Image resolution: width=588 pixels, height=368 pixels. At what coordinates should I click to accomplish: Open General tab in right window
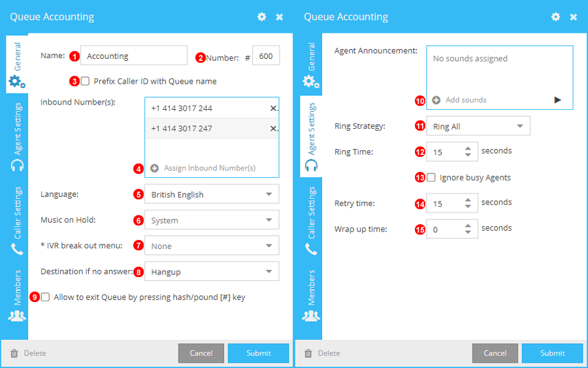tap(311, 65)
